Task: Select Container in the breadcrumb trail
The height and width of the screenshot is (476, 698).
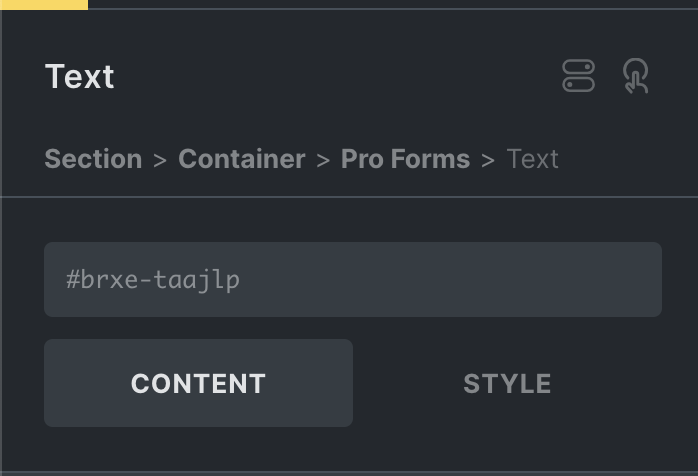Action: 241,159
